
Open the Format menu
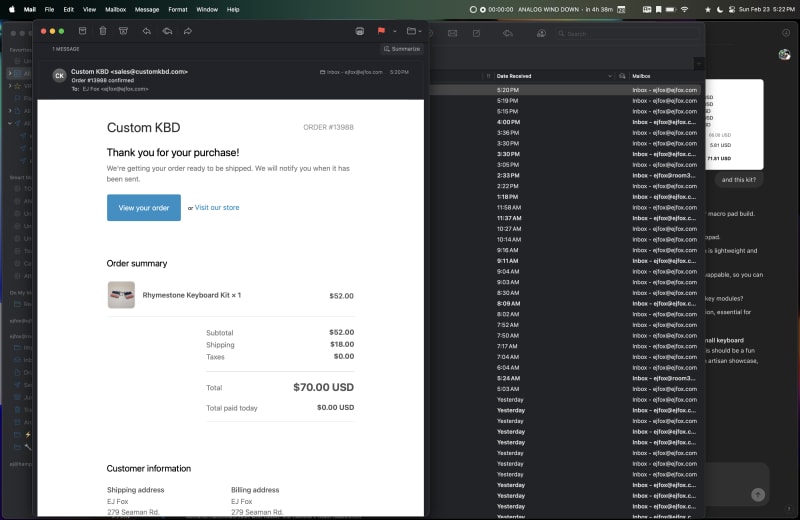(178, 9)
